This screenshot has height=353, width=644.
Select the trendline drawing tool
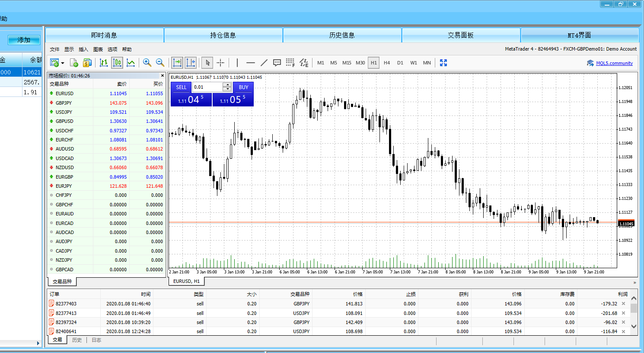(264, 63)
